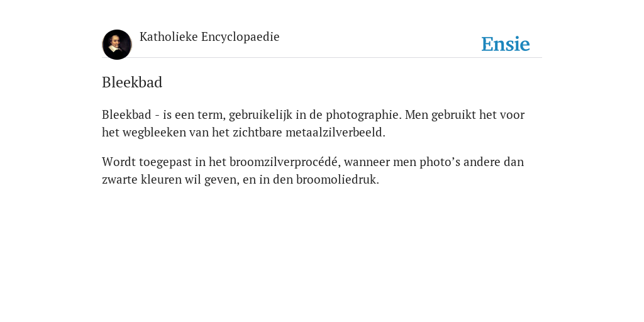
Task: Click the Katholieke Encyclopaedie author name
Action: coord(209,37)
